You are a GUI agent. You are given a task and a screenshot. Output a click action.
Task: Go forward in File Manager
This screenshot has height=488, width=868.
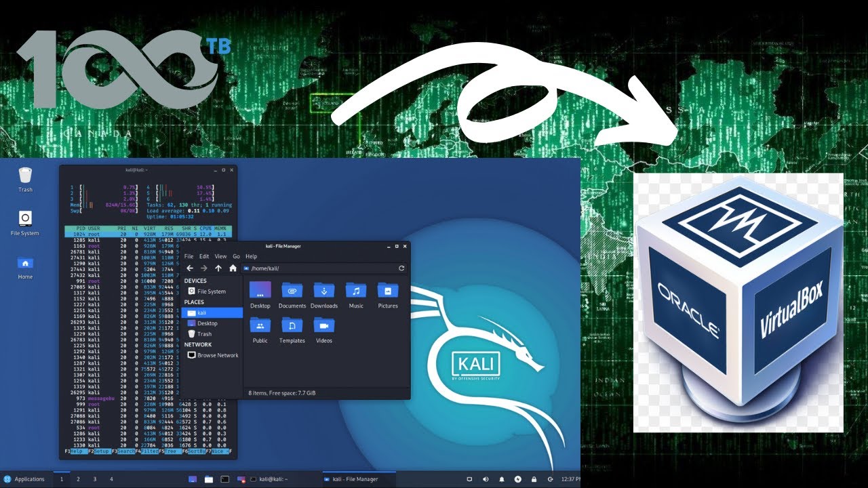[204, 268]
